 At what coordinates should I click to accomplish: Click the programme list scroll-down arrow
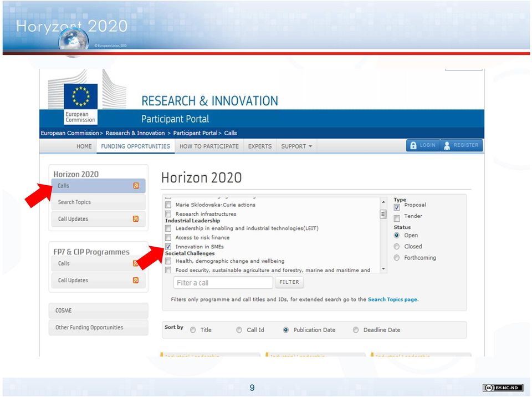click(383, 268)
